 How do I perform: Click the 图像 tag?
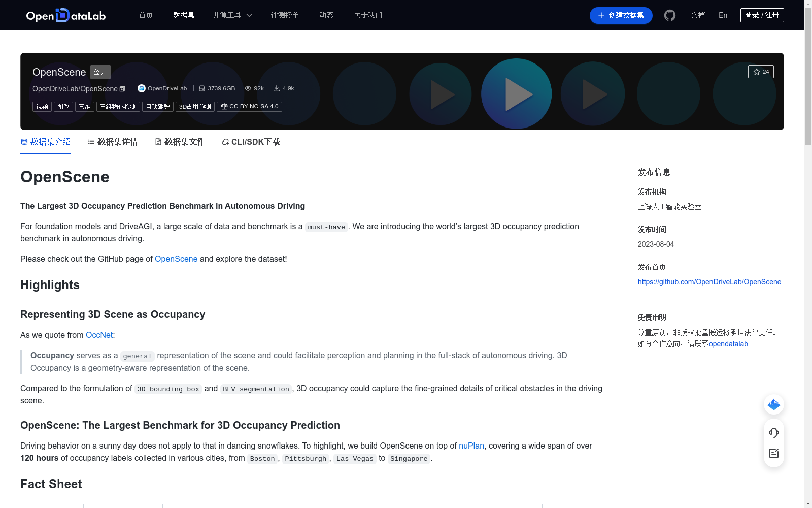[x=63, y=107]
